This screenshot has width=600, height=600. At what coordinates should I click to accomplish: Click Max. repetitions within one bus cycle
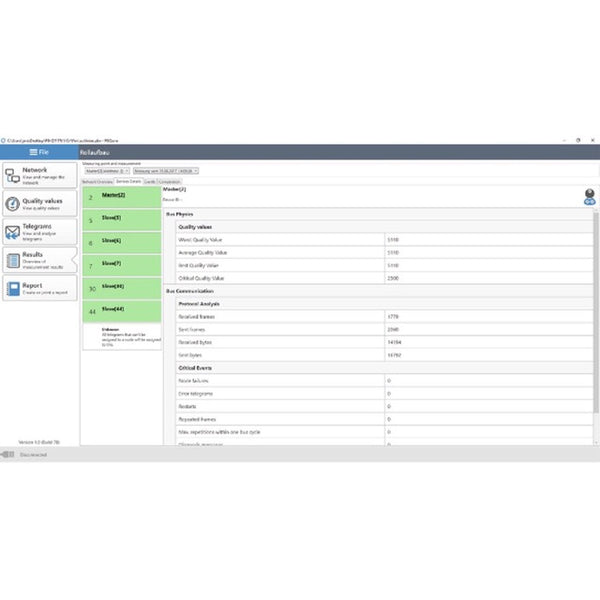tap(219, 432)
